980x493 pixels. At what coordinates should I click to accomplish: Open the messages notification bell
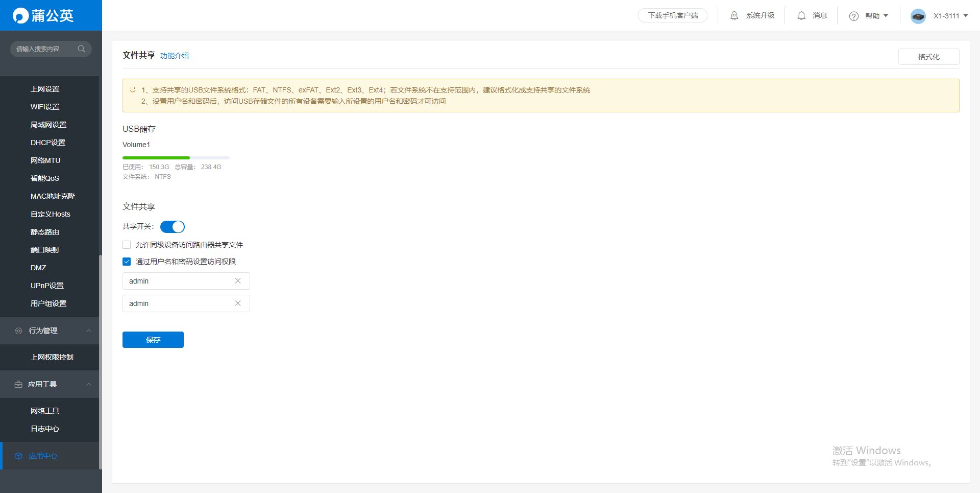click(x=801, y=16)
